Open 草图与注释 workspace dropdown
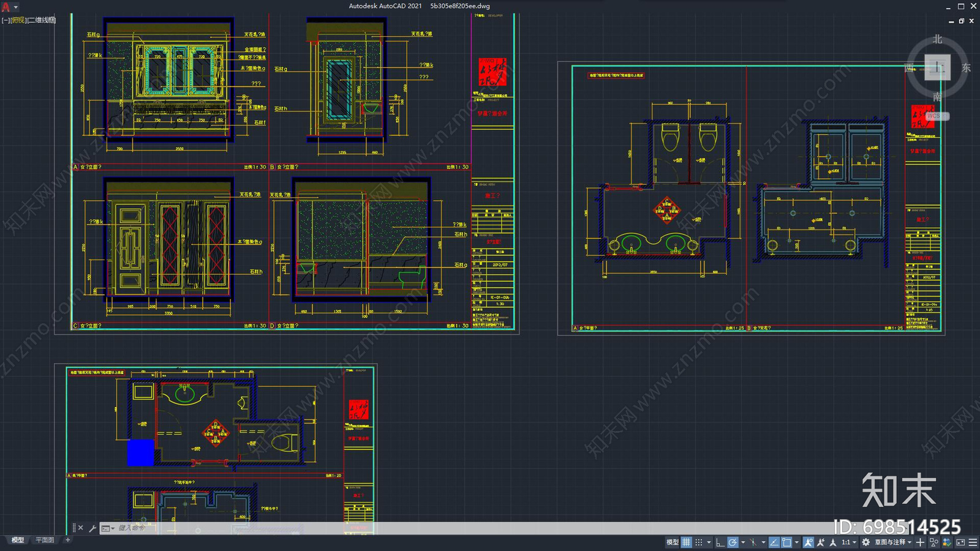Viewport: 980px width, 551px height. point(893,542)
